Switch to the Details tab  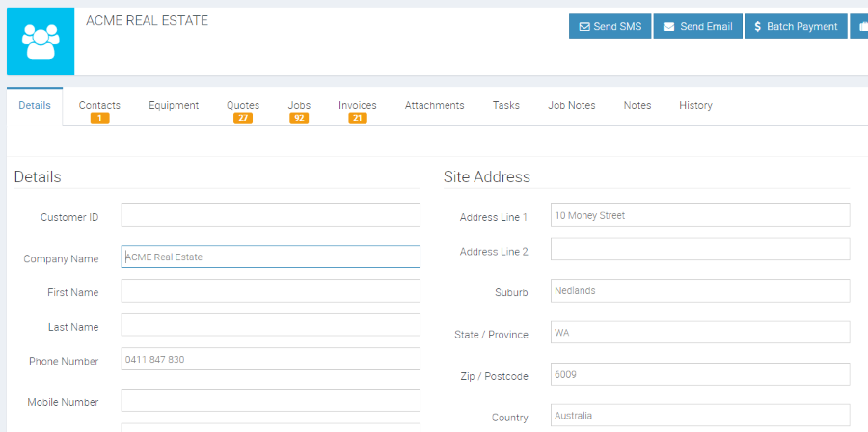tap(35, 106)
